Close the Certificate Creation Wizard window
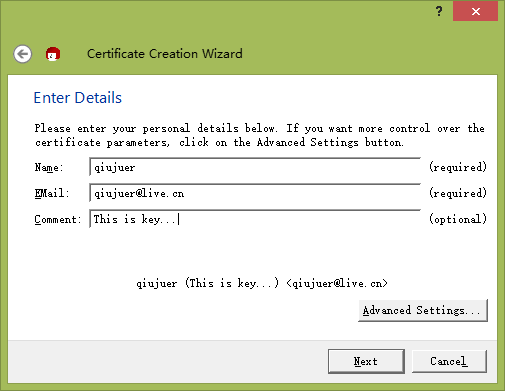 (475, 12)
